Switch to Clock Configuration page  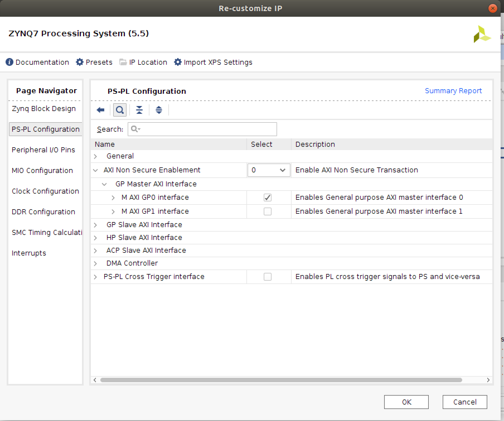pyautogui.click(x=45, y=191)
